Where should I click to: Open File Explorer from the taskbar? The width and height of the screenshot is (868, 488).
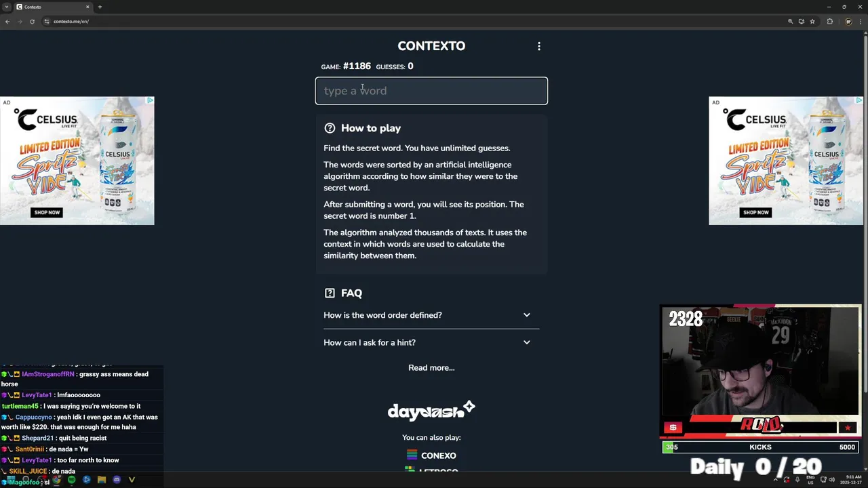pyautogui.click(x=102, y=480)
